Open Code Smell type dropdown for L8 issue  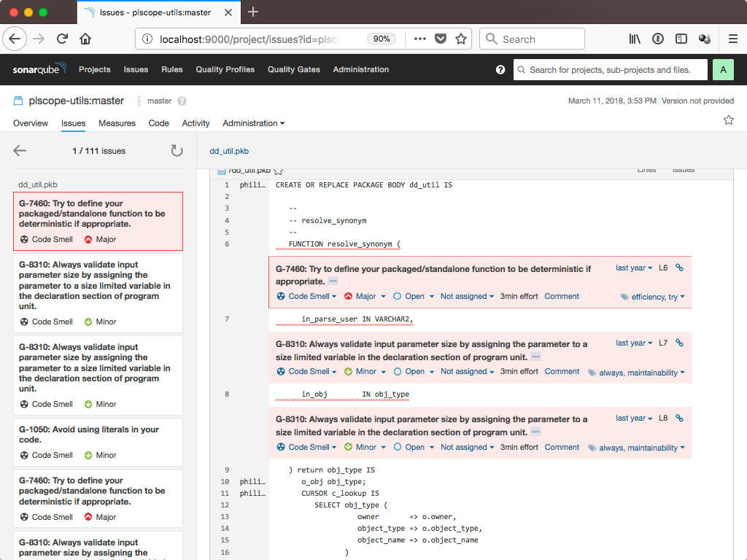(x=307, y=448)
